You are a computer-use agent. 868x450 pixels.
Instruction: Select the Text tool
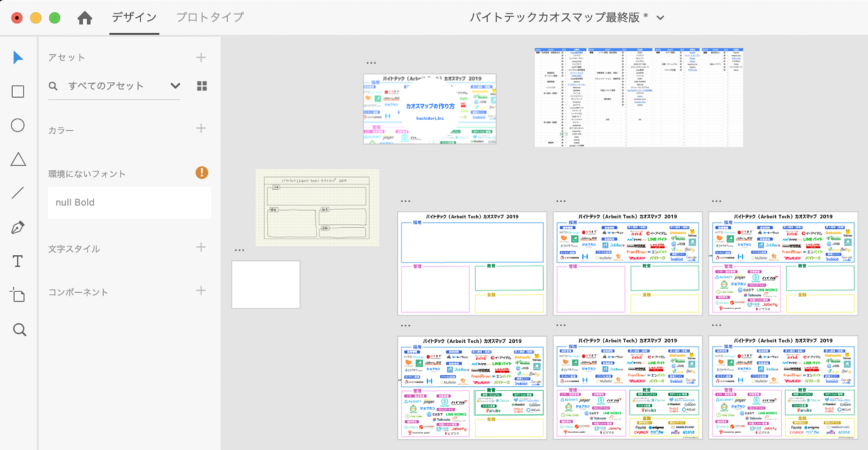(18, 261)
